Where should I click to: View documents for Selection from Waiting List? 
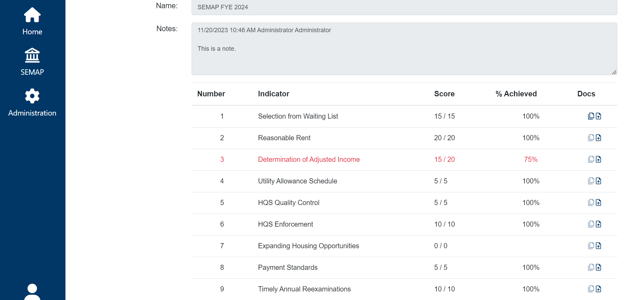pyautogui.click(x=591, y=116)
